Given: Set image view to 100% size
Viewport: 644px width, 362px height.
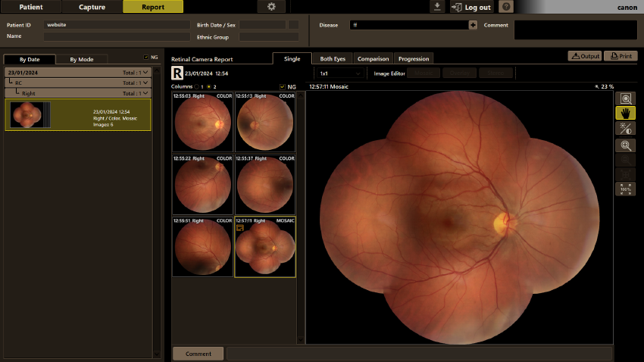Looking at the screenshot, I should (x=625, y=189).
